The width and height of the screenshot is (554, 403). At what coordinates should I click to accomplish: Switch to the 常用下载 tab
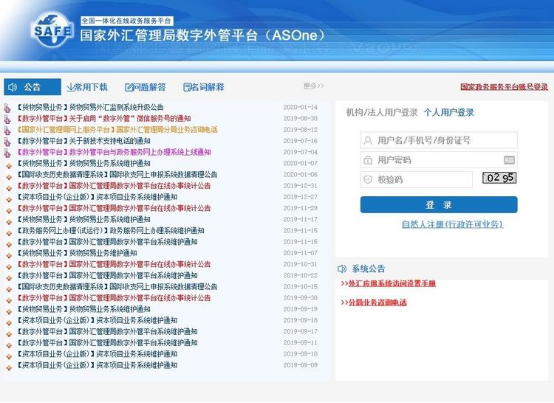coord(87,87)
